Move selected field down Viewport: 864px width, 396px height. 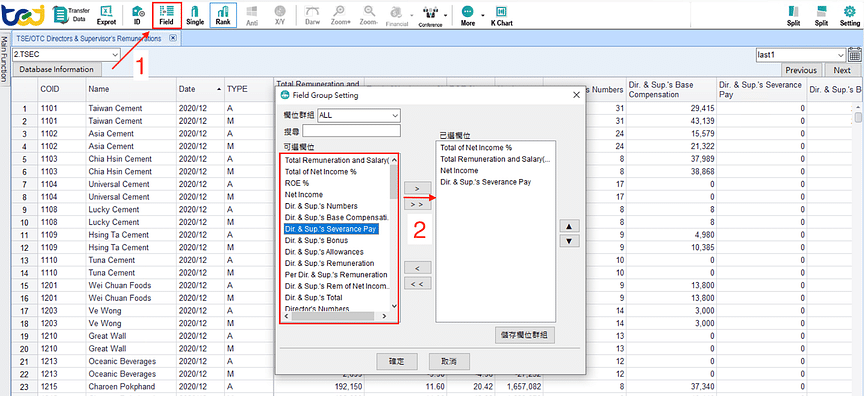(570, 241)
